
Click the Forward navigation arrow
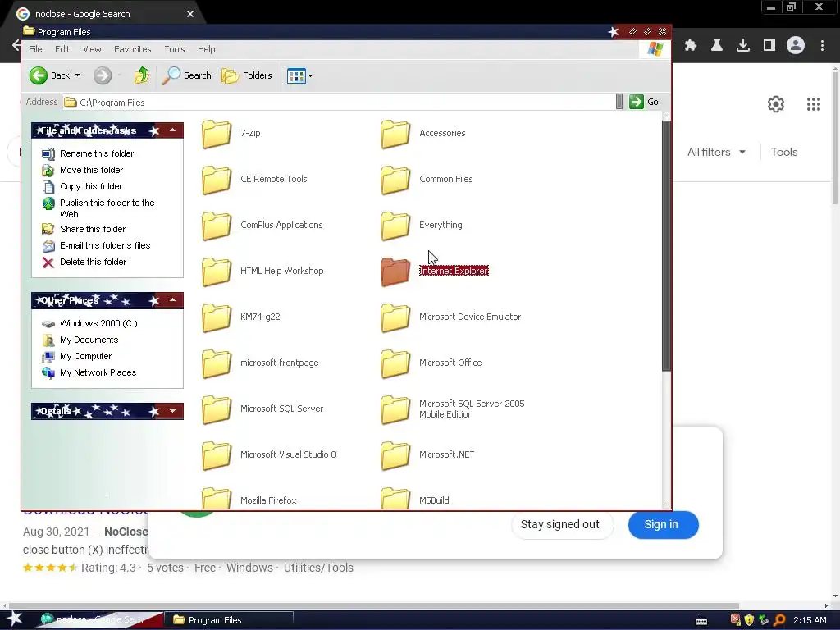tap(103, 75)
